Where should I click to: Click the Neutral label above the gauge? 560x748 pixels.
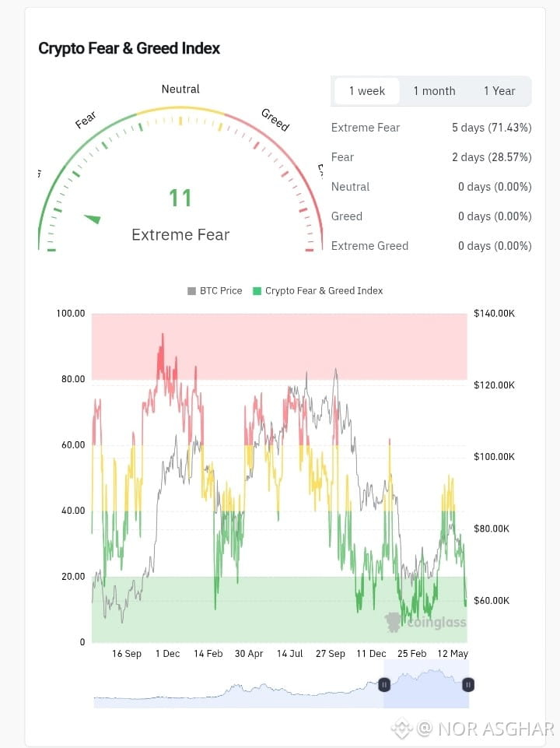[180, 90]
